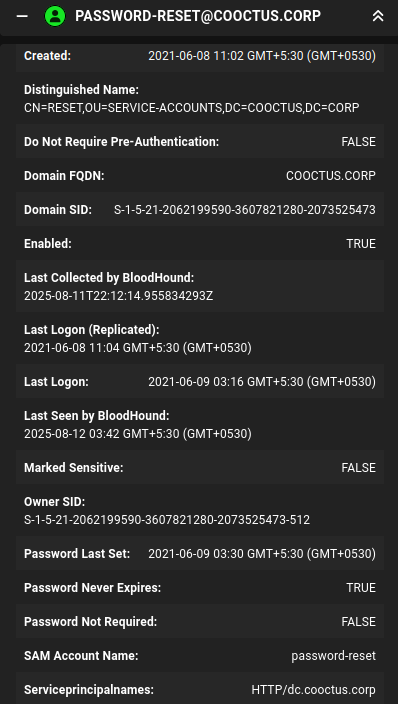Select the Owner SID value ending in 512
The image size is (398, 704).
pyautogui.click(x=167, y=520)
